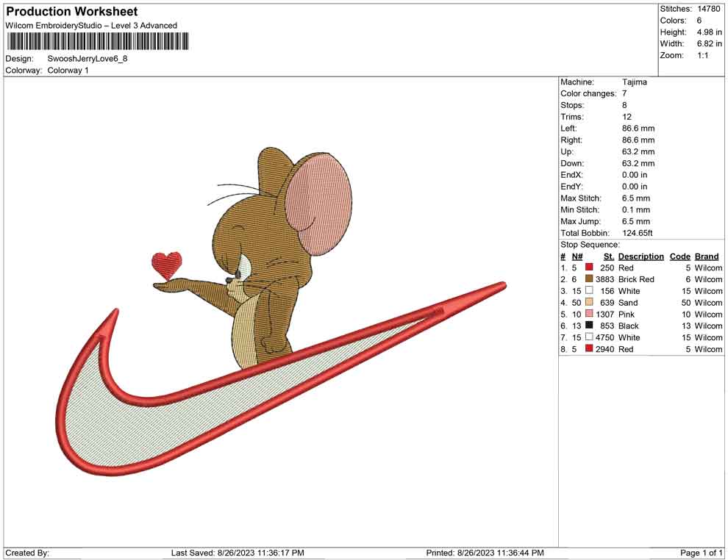The image size is (728, 560).
Task: Click the Max Stitch value 6.5 mm
Action: click(636, 198)
